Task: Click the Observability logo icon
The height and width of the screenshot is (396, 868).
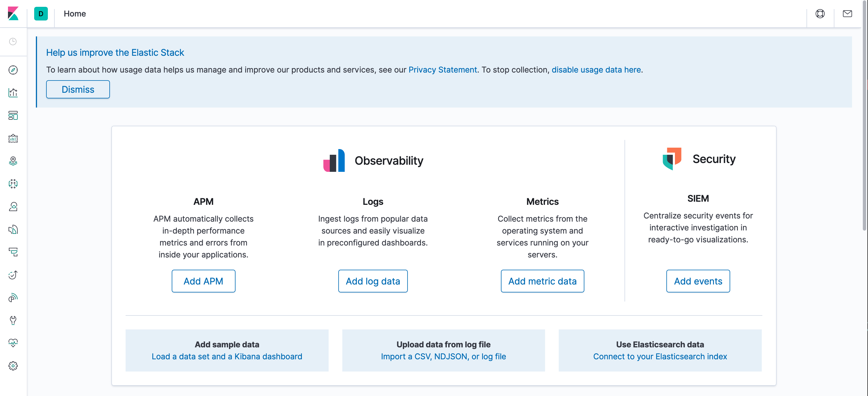Action: tap(334, 161)
